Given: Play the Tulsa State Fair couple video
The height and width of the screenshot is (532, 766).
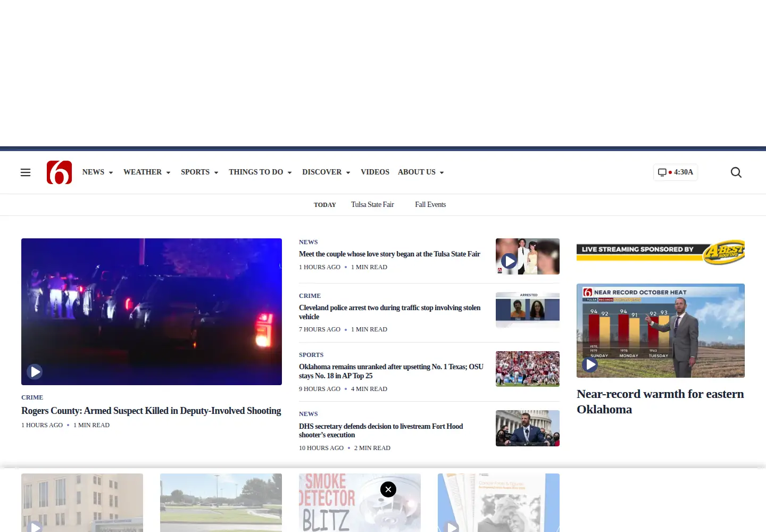Looking at the screenshot, I should point(509,261).
